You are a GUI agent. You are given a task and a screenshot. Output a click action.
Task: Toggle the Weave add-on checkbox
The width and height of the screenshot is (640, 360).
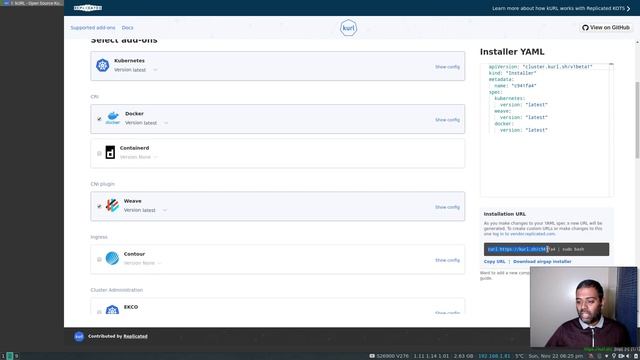(99, 207)
